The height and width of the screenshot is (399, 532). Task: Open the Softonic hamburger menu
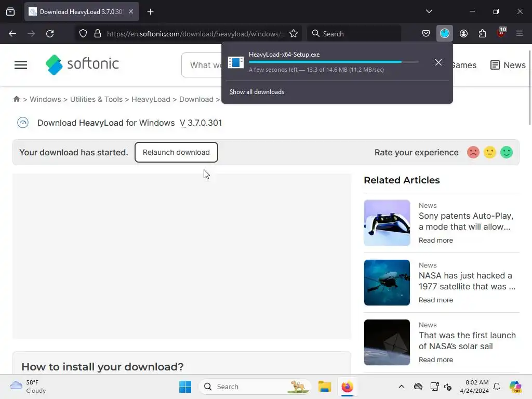[x=21, y=65]
